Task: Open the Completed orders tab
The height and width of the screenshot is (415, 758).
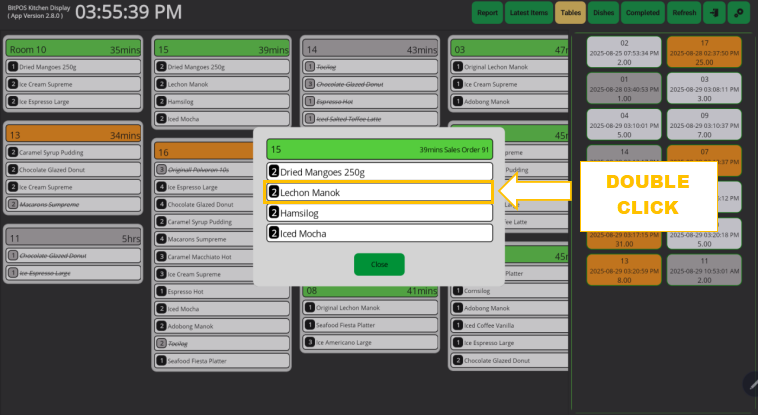Action: [x=642, y=13]
